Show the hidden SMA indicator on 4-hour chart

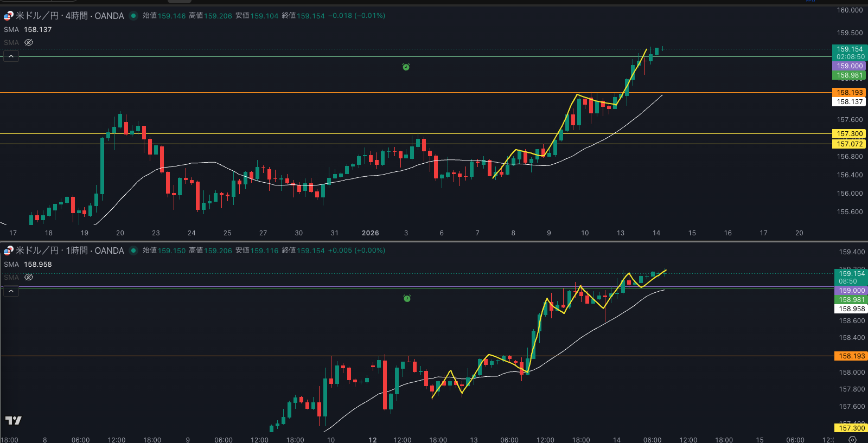29,42
